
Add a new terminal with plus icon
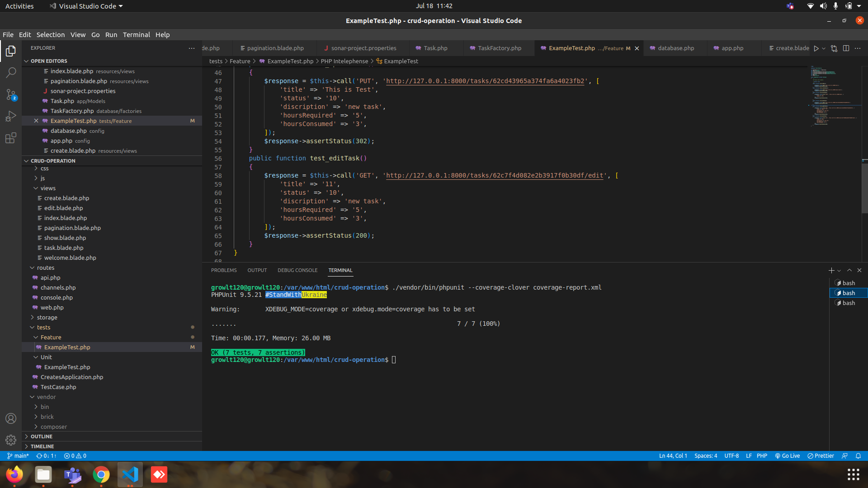pos(831,270)
